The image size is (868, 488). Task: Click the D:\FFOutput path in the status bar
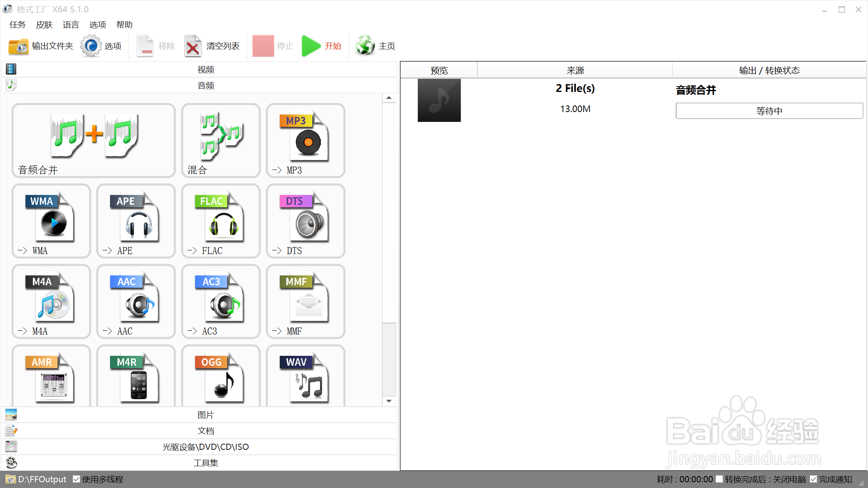point(41,479)
